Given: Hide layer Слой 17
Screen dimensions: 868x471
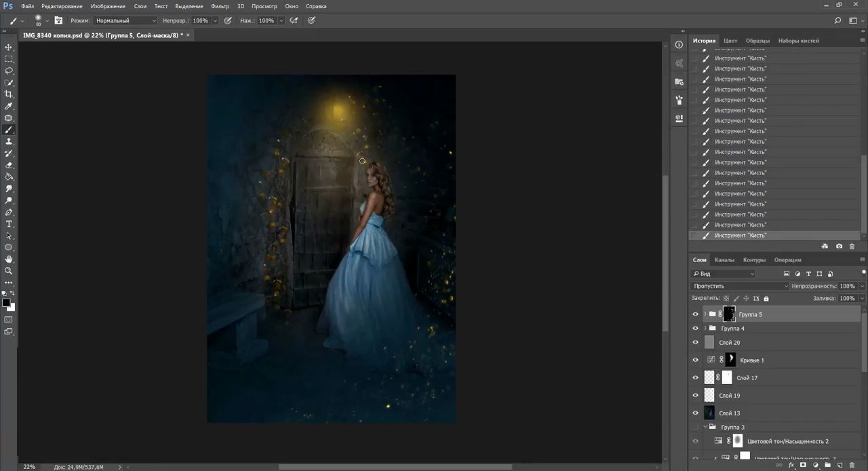Looking at the screenshot, I should tap(695, 378).
